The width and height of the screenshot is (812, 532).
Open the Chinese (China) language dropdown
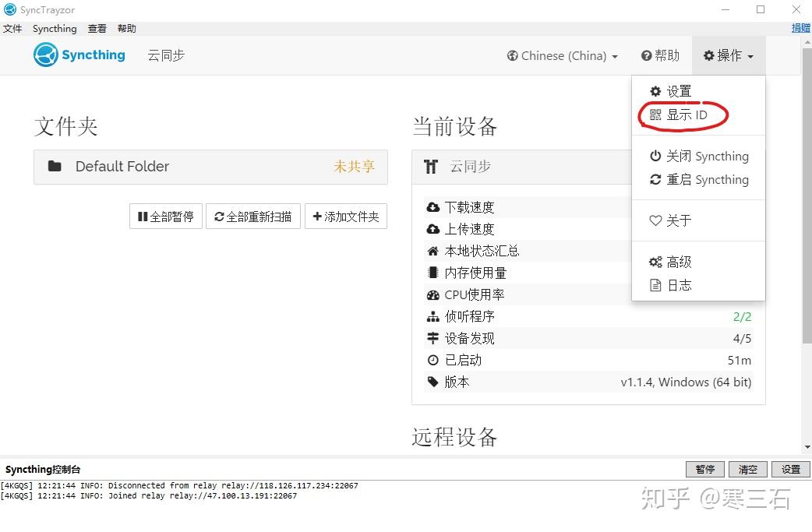click(562, 55)
